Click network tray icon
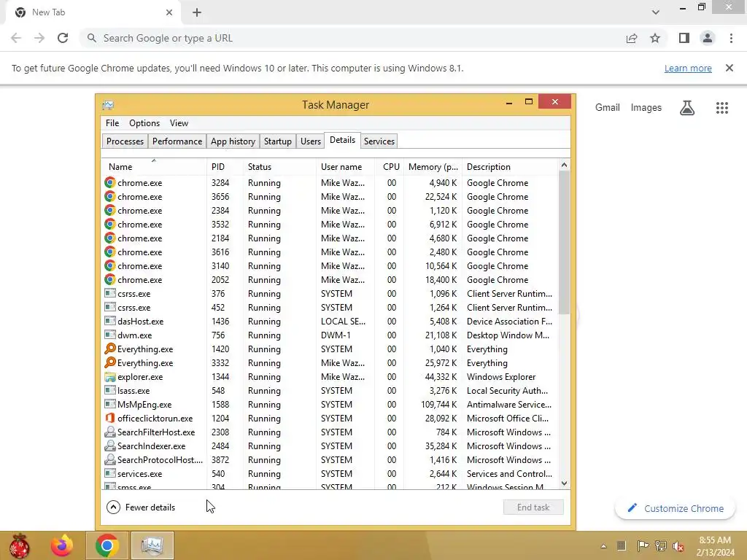Image resolution: width=747 pixels, height=560 pixels. 661,545
